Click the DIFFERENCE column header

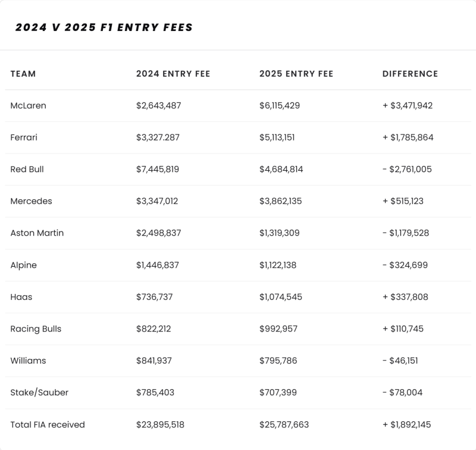tap(410, 74)
